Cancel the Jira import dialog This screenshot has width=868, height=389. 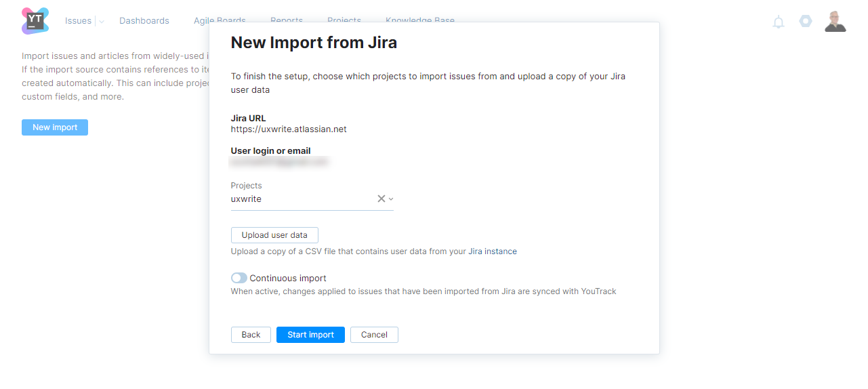tap(374, 335)
